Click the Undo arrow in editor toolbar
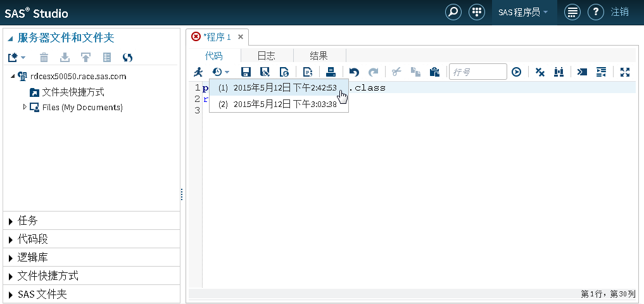This screenshot has width=644, height=304. [x=354, y=72]
